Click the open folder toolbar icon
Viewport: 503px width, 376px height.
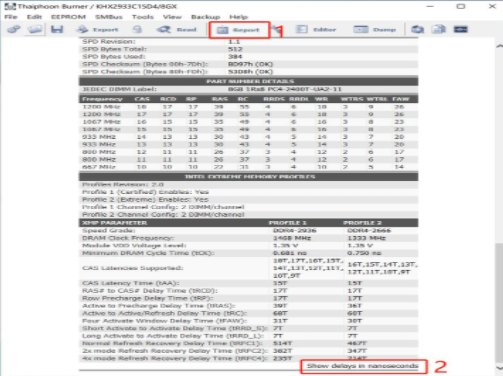tap(35, 29)
